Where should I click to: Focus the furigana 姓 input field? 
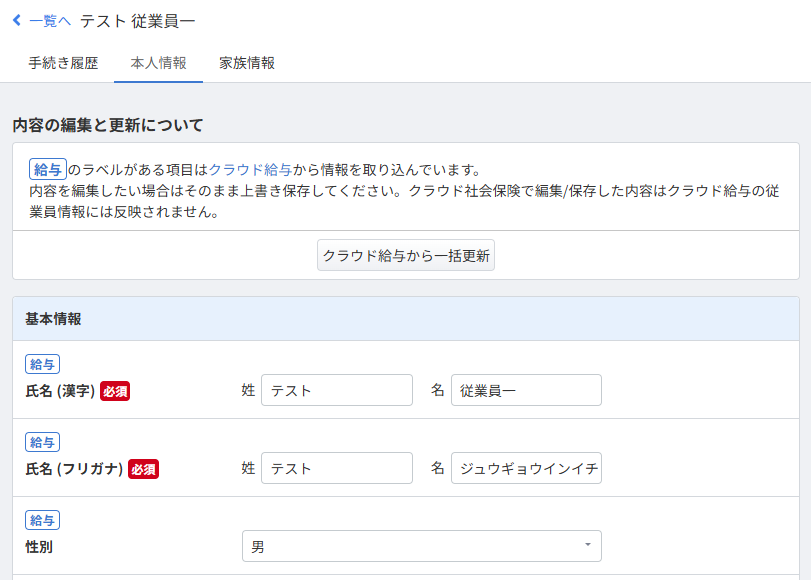(x=337, y=468)
